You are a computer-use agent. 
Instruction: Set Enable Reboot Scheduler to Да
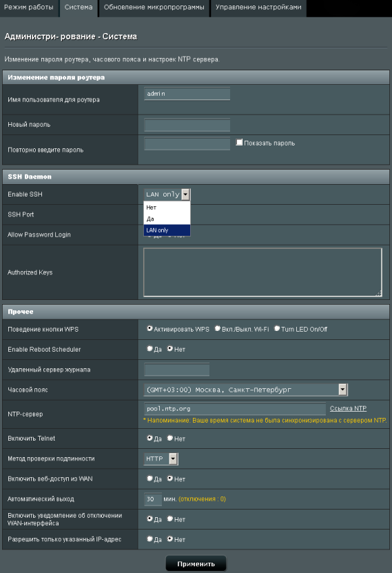(149, 349)
